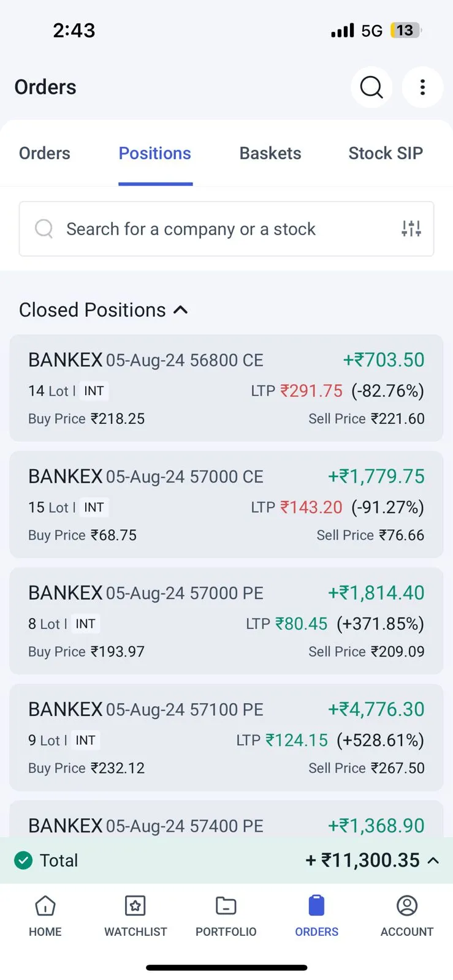This screenshot has width=453, height=980.
Task: Tap the INT tag on 57000 PE position
Action: tap(86, 624)
